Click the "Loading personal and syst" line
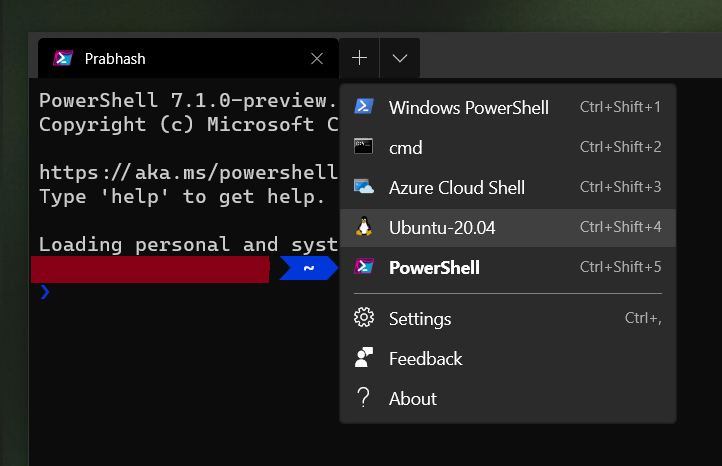The width and height of the screenshot is (722, 466). (188, 245)
